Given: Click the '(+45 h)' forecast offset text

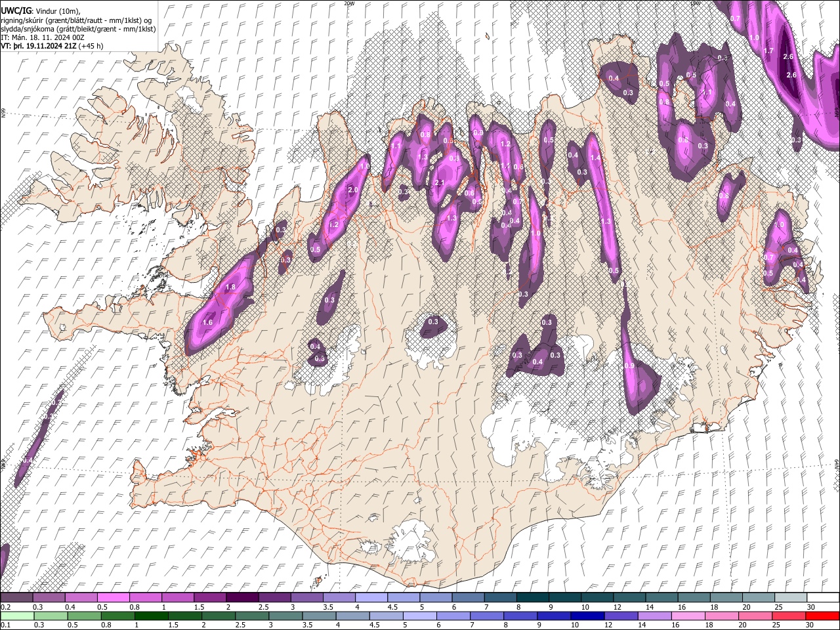Looking at the screenshot, I should (x=91, y=46).
